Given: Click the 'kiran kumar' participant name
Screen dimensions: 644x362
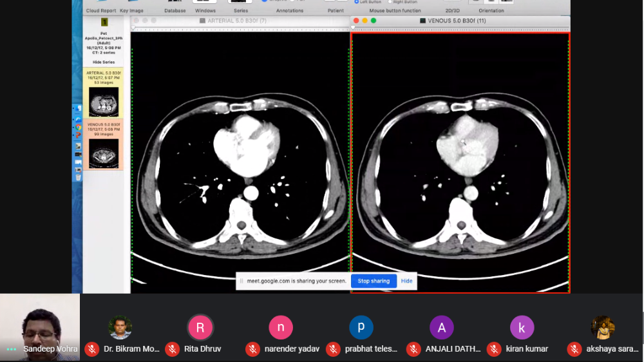Looking at the screenshot, I should pos(527,349).
